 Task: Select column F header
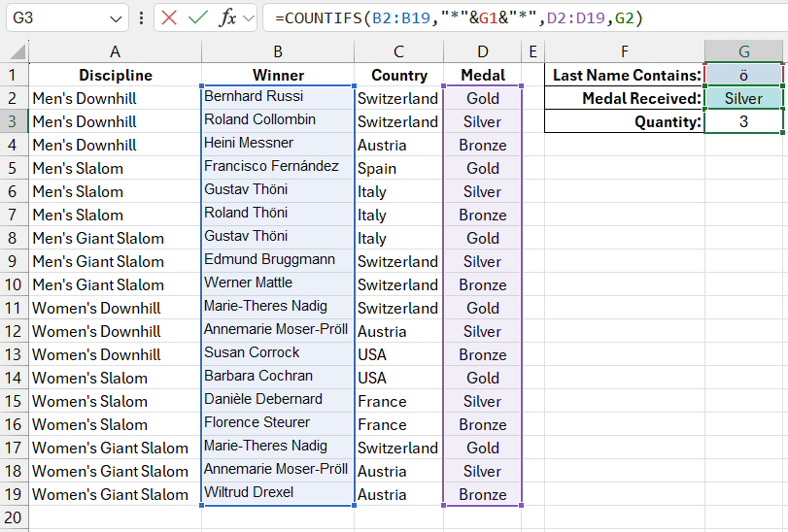pos(625,51)
